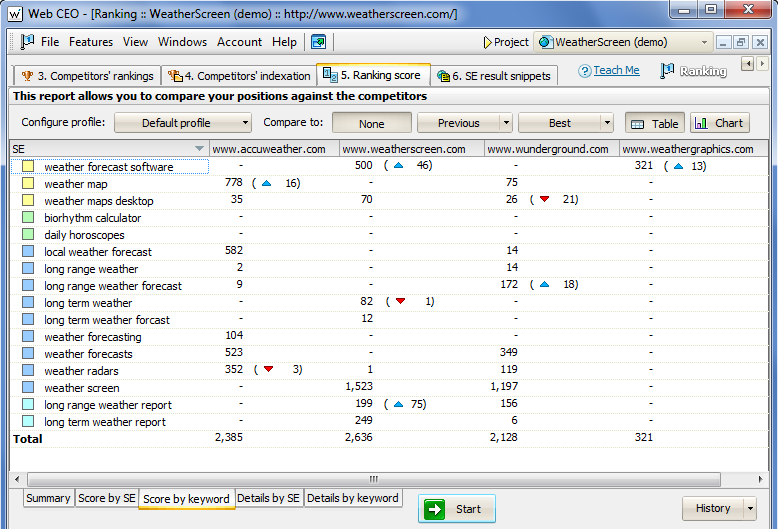Open the Features menu

pos(91,42)
